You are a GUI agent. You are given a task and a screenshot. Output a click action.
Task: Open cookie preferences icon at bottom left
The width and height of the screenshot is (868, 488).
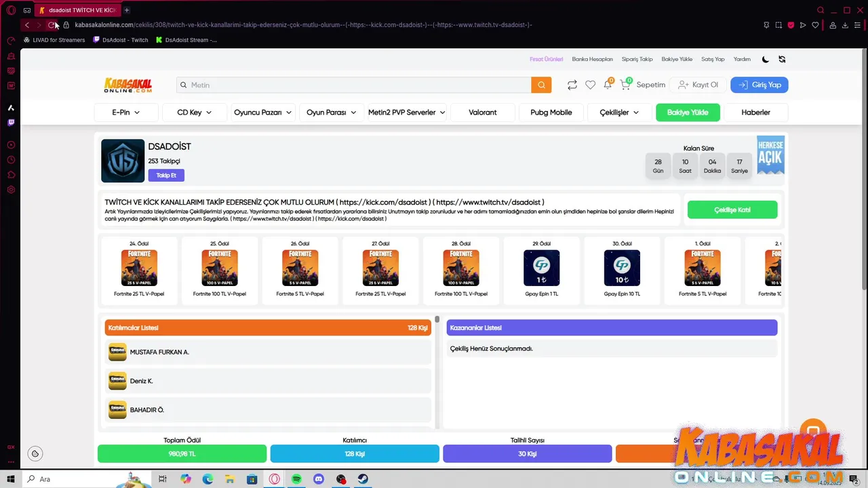pyautogui.click(x=35, y=453)
